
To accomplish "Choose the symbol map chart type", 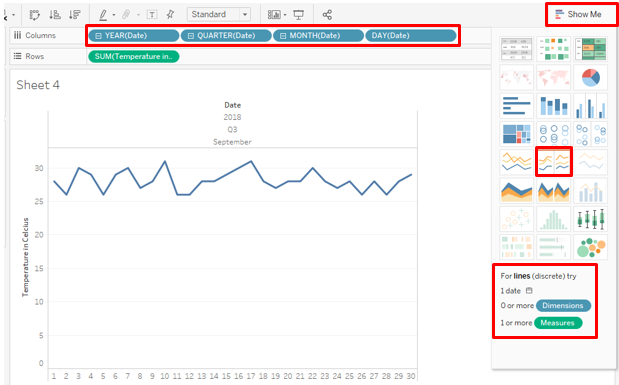I will pos(516,77).
